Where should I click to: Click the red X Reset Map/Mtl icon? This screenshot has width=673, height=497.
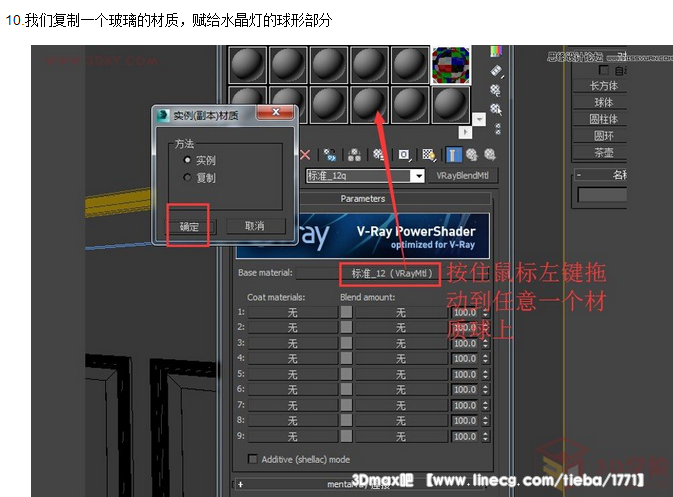tap(305, 155)
